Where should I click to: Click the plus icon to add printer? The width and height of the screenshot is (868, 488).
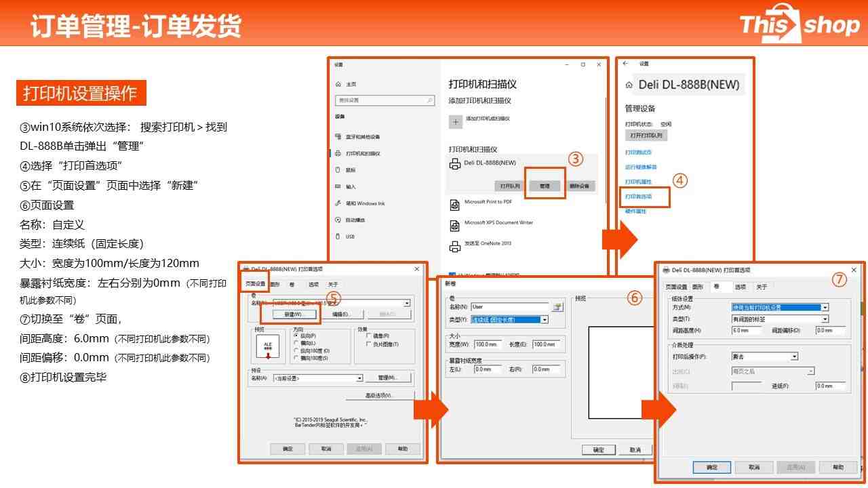(456, 121)
